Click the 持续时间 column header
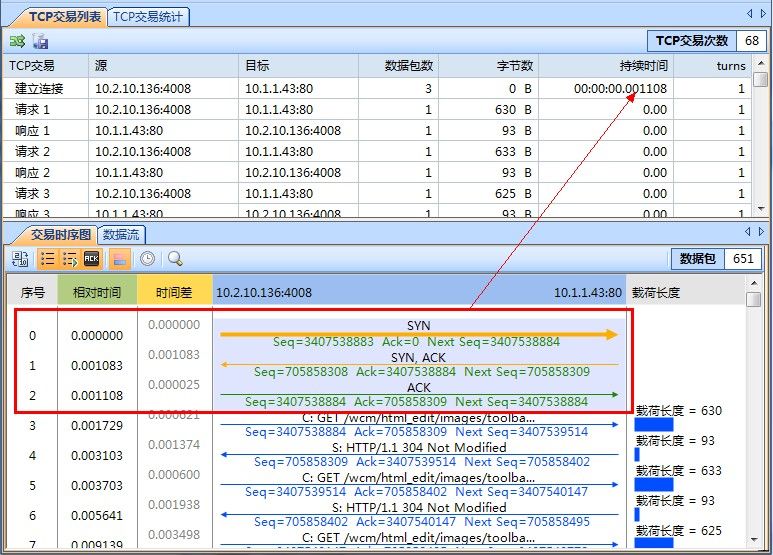 (x=643, y=66)
